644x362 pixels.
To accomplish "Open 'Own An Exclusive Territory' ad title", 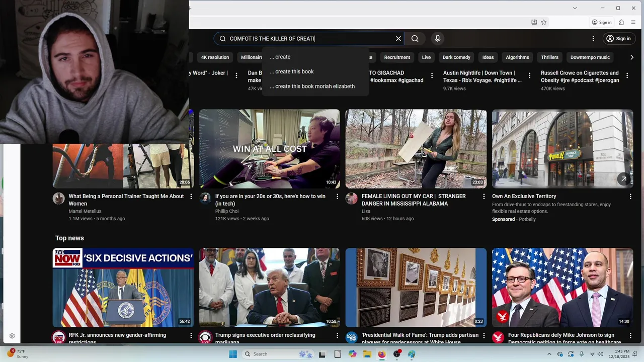I will (524, 197).
